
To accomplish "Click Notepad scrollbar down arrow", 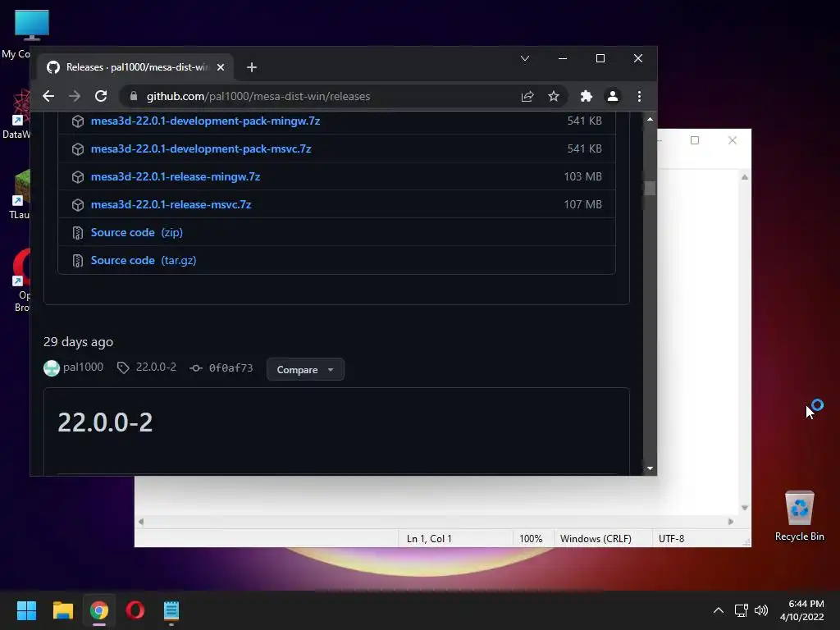I will tap(745, 507).
